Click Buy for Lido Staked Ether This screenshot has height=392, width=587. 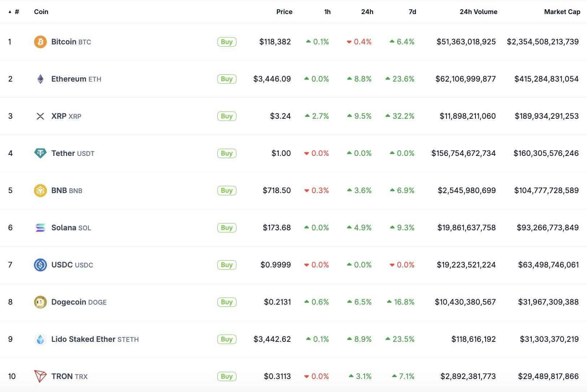227,339
